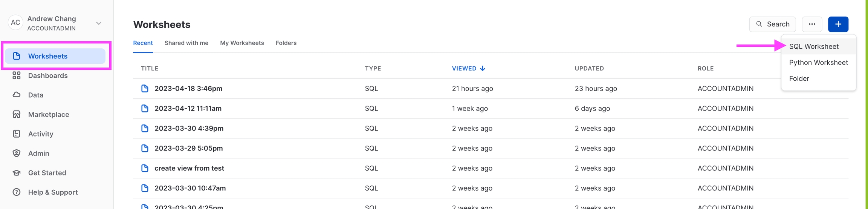This screenshot has height=209, width=868.
Task: Open the create view from test worksheet
Action: pos(189,168)
